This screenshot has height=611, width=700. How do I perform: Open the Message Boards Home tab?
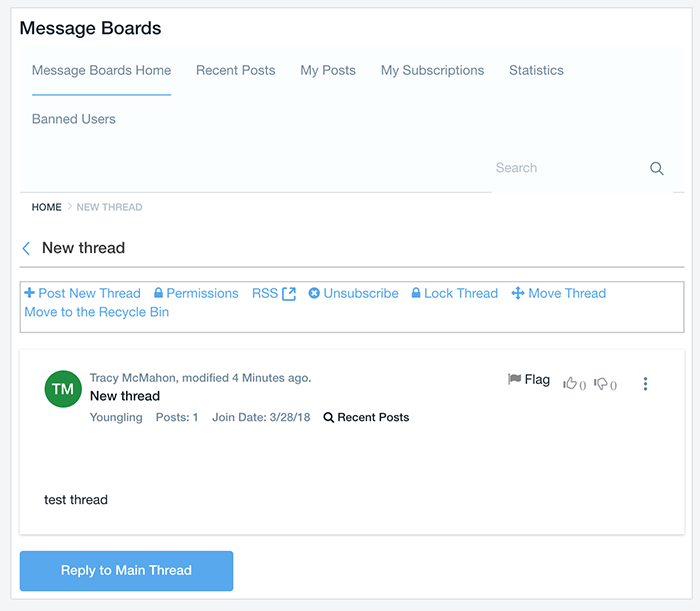101,71
